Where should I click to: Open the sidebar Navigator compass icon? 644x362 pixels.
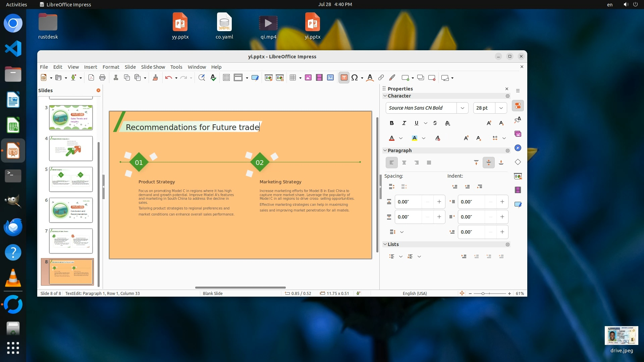point(518,148)
